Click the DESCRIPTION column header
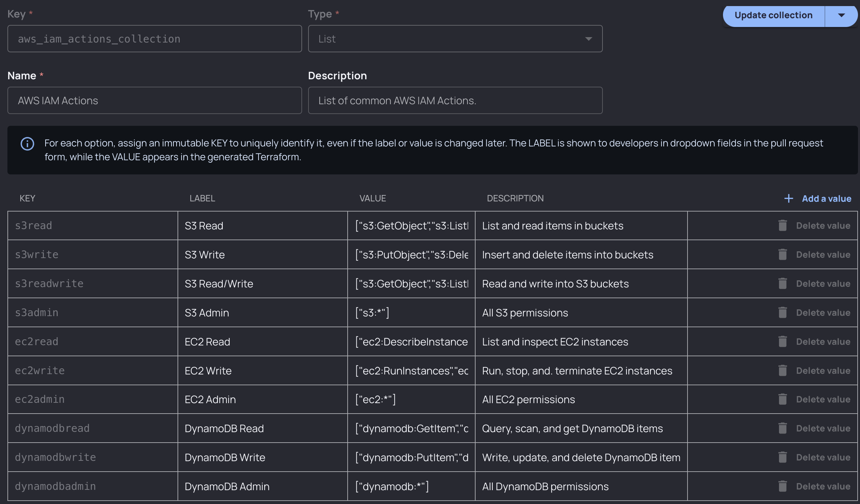 point(515,198)
